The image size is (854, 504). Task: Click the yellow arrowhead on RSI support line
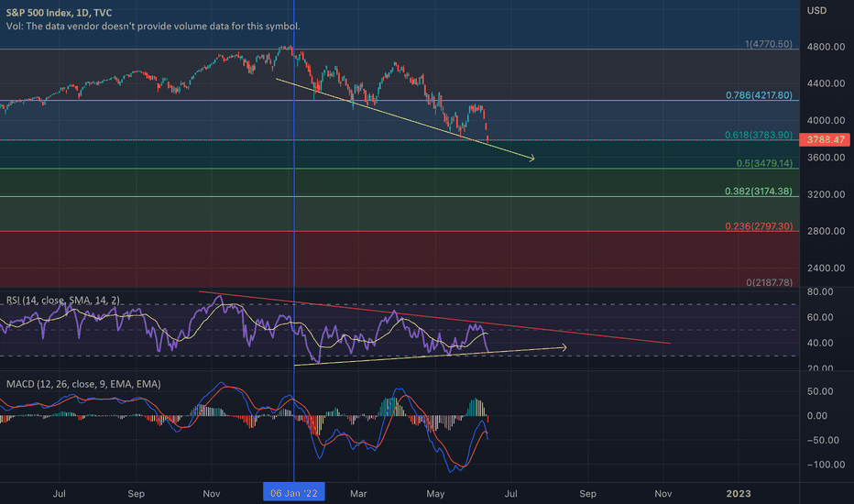click(x=564, y=347)
